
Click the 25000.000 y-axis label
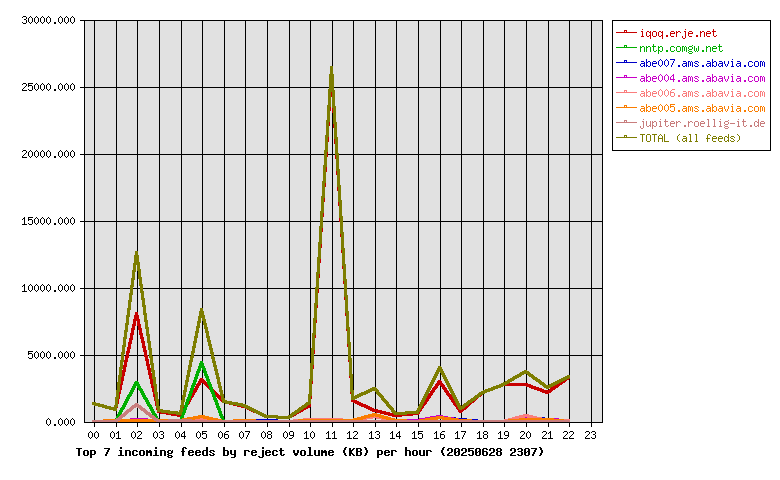pos(48,88)
